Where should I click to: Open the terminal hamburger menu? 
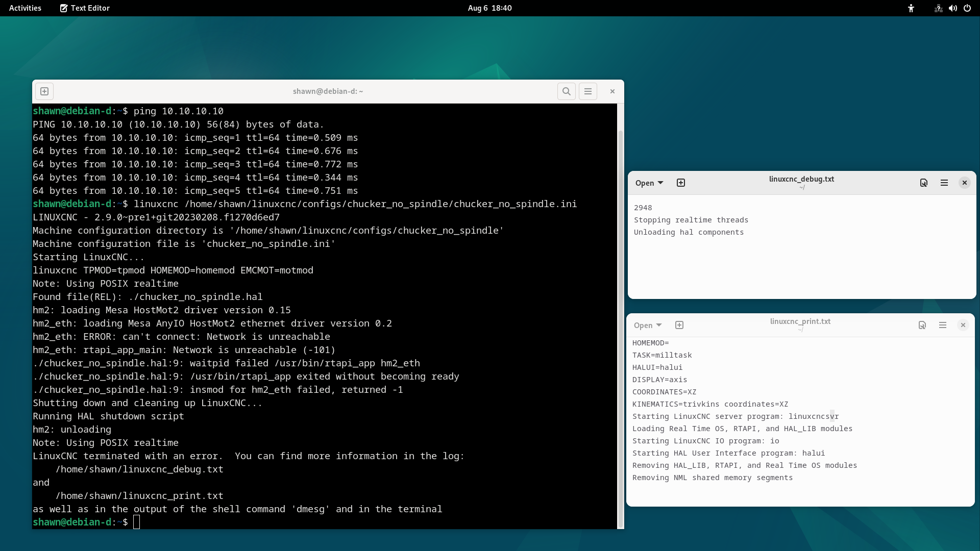(x=588, y=91)
